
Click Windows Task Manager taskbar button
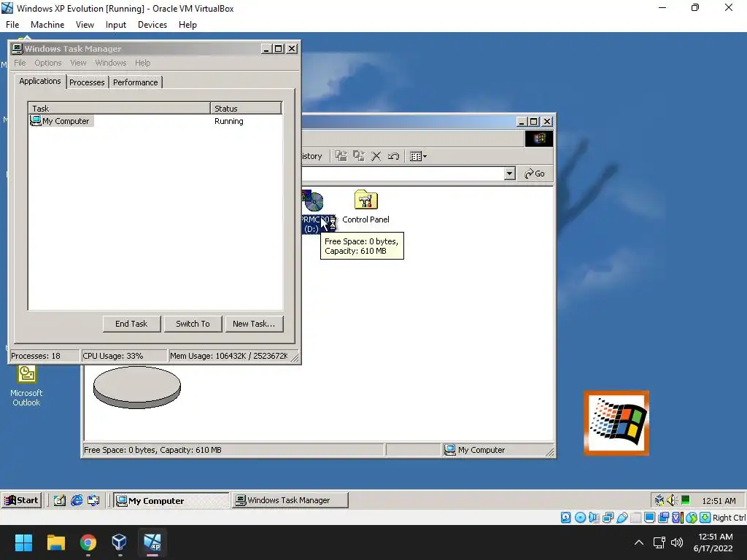coord(290,500)
